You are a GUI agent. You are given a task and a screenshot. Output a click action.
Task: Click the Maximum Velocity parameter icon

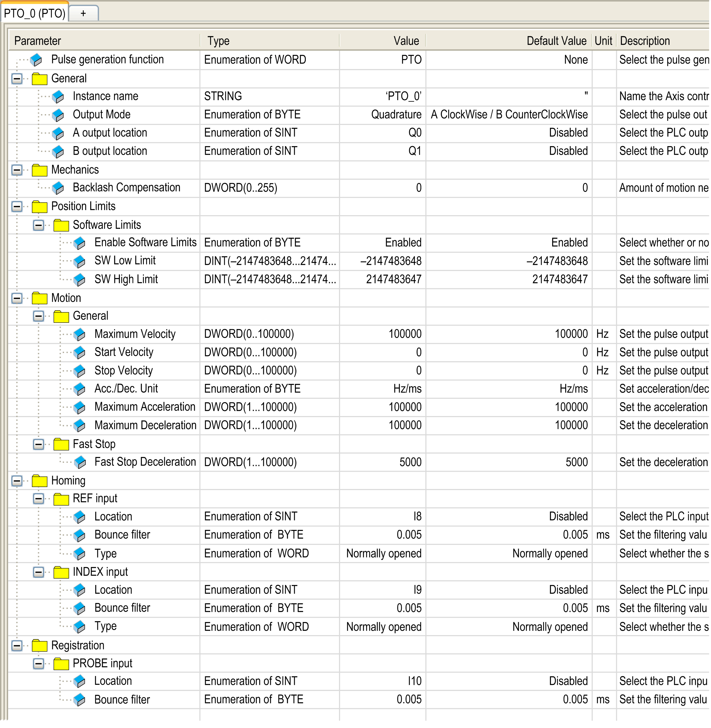pos(80,334)
